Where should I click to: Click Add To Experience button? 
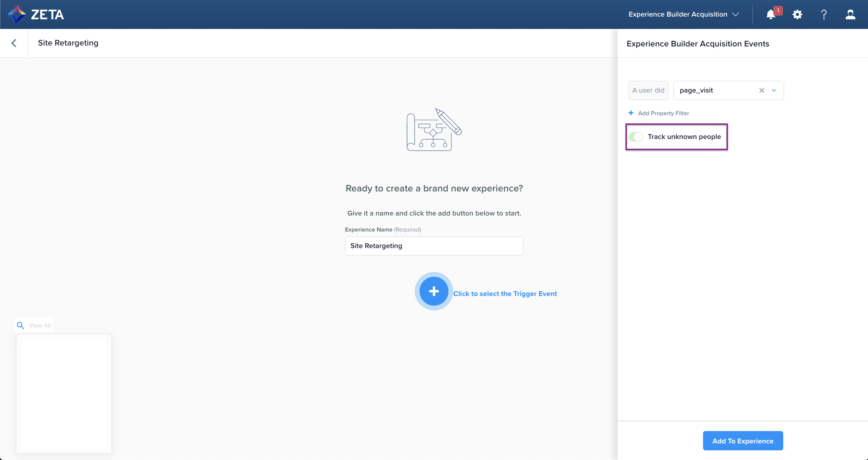pyautogui.click(x=743, y=441)
